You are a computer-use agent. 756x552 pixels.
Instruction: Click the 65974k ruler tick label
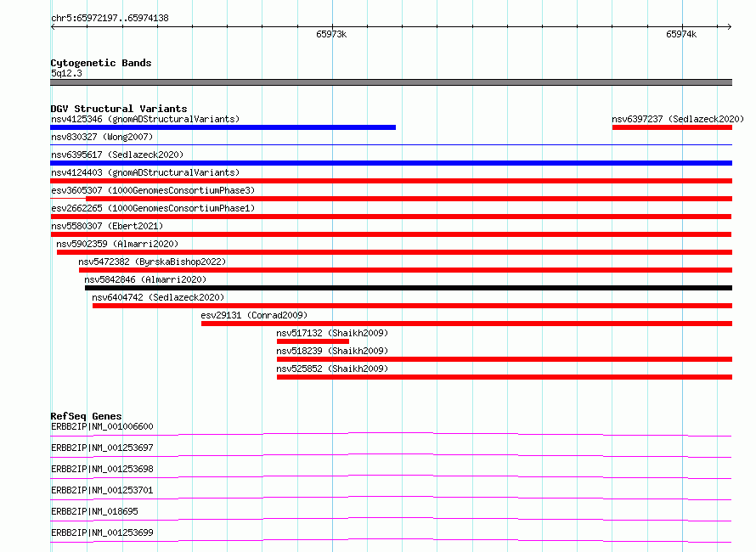pos(681,34)
